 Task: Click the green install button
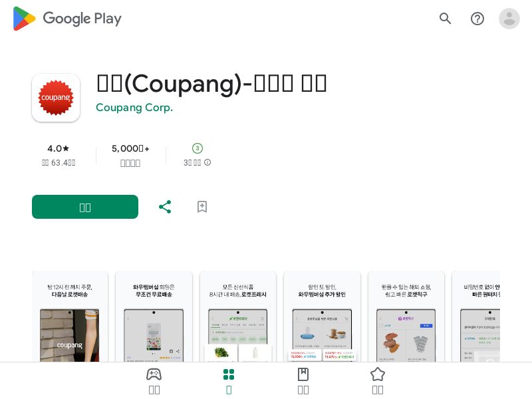click(x=85, y=207)
